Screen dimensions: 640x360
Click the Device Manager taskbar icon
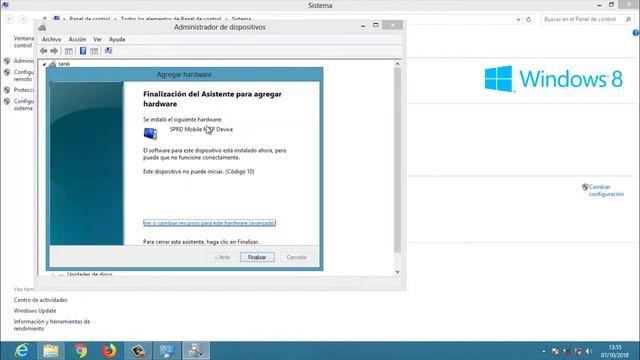pos(196,351)
